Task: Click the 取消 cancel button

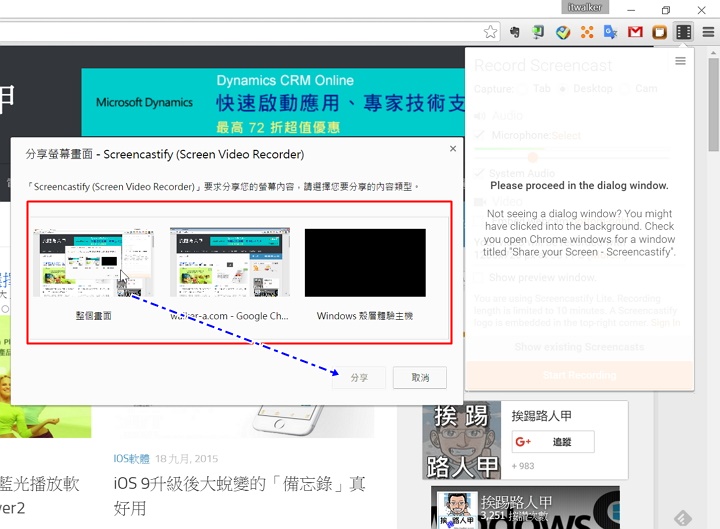Action: click(420, 377)
